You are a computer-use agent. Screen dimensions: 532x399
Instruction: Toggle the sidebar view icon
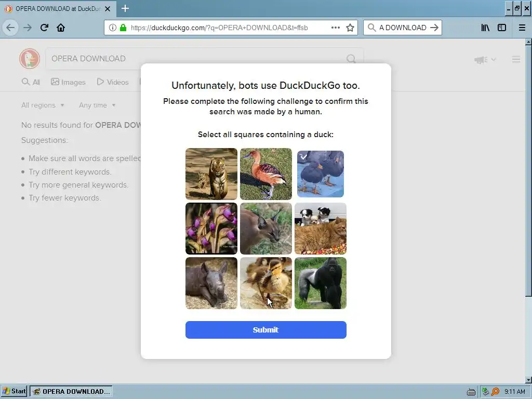502,28
